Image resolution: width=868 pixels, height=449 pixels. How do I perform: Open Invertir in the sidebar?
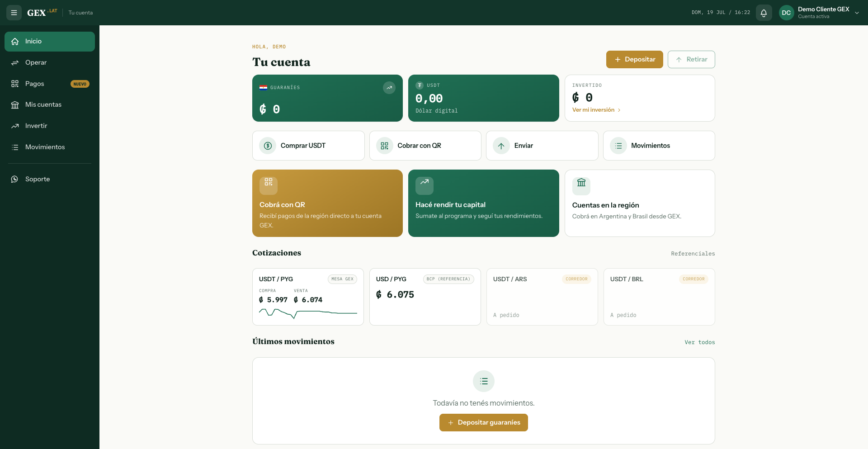pos(50,126)
